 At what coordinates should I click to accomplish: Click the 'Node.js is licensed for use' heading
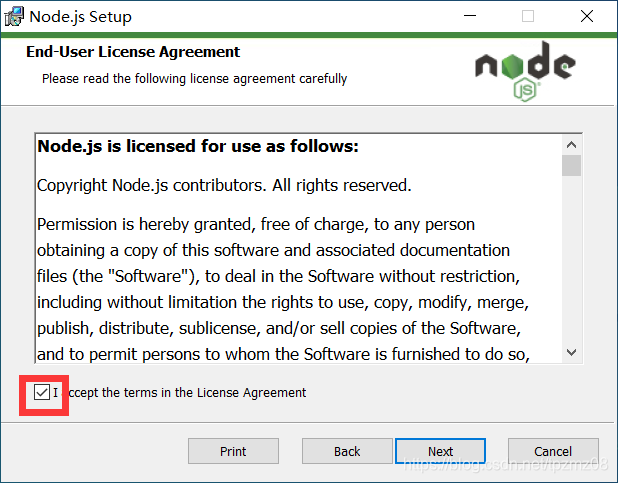tap(198, 146)
